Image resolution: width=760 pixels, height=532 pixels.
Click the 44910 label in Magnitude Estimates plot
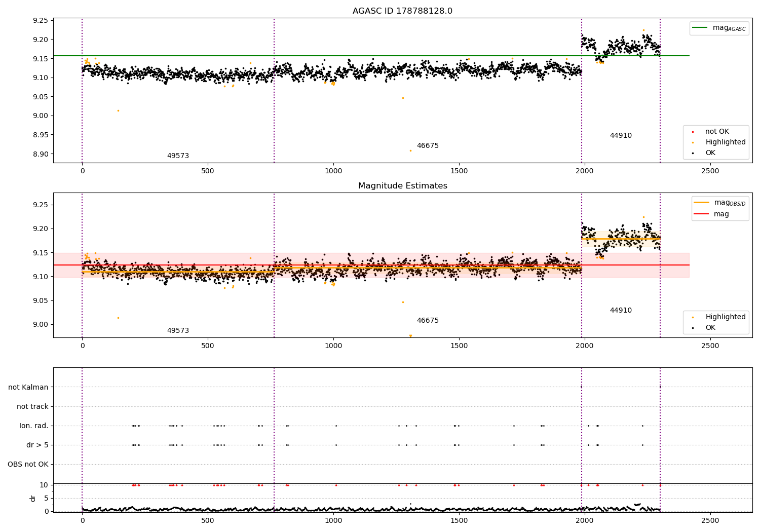click(x=621, y=311)
